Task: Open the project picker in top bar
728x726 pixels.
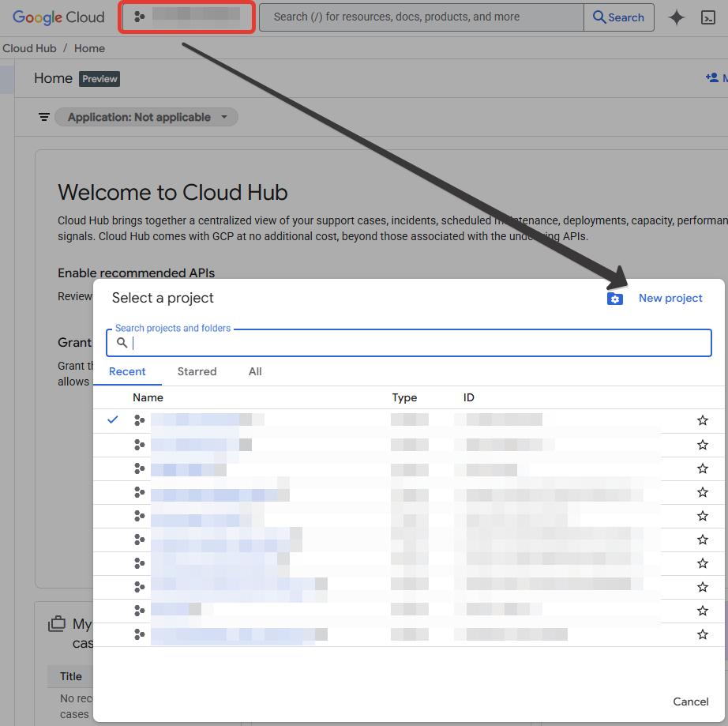Action: [187, 17]
